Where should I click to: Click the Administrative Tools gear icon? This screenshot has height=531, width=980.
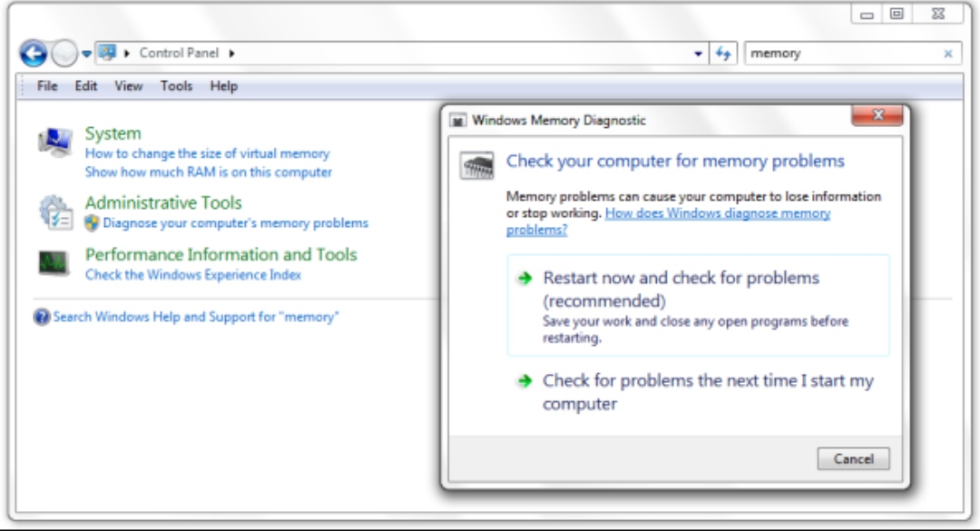(55, 212)
